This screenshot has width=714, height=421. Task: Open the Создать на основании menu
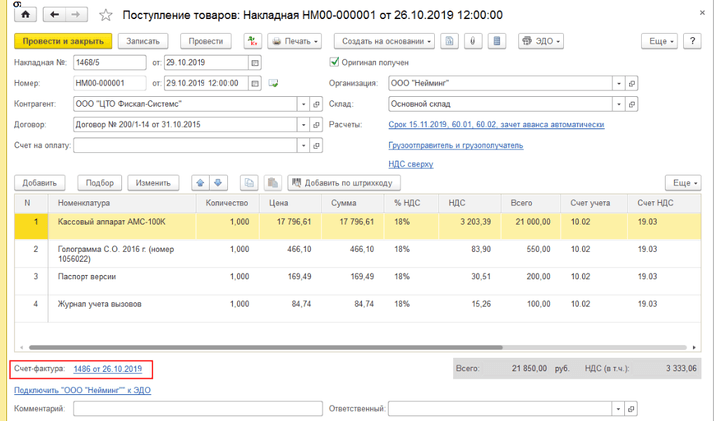(386, 42)
